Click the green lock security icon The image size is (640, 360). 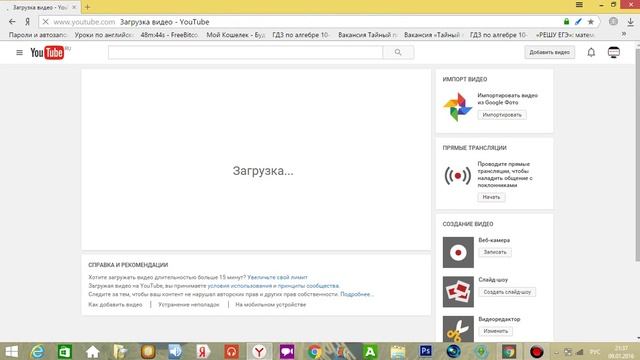pos(567,22)
